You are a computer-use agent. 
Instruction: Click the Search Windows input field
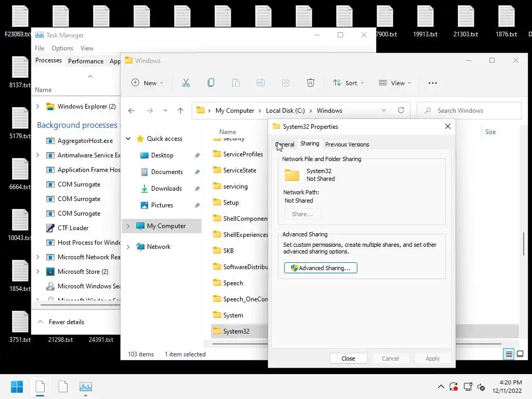pos(469,111)
